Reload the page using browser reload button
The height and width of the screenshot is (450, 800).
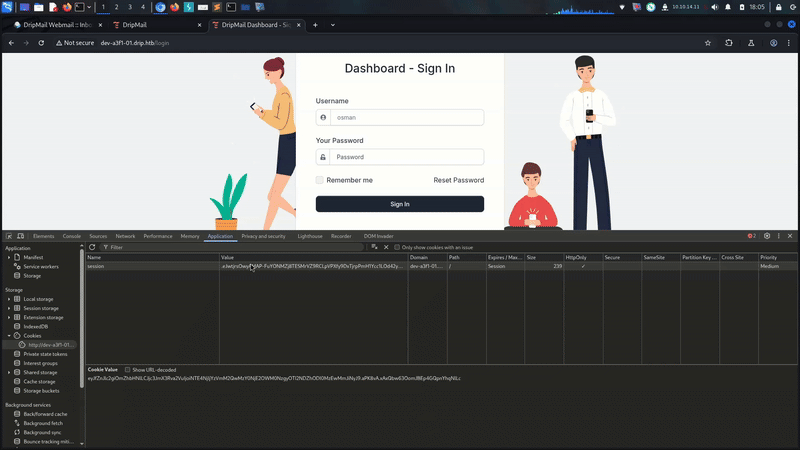pos(41,43)
